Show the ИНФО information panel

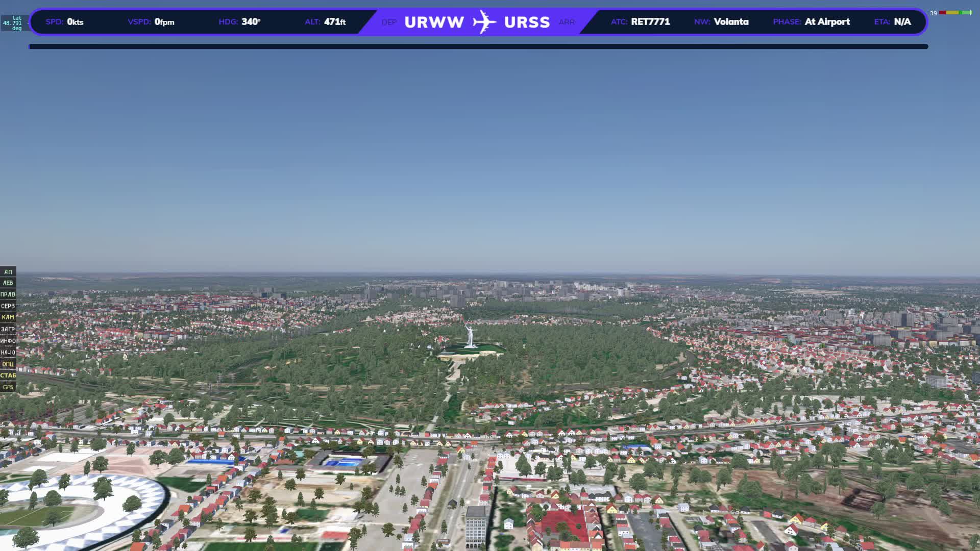point(8,341)
